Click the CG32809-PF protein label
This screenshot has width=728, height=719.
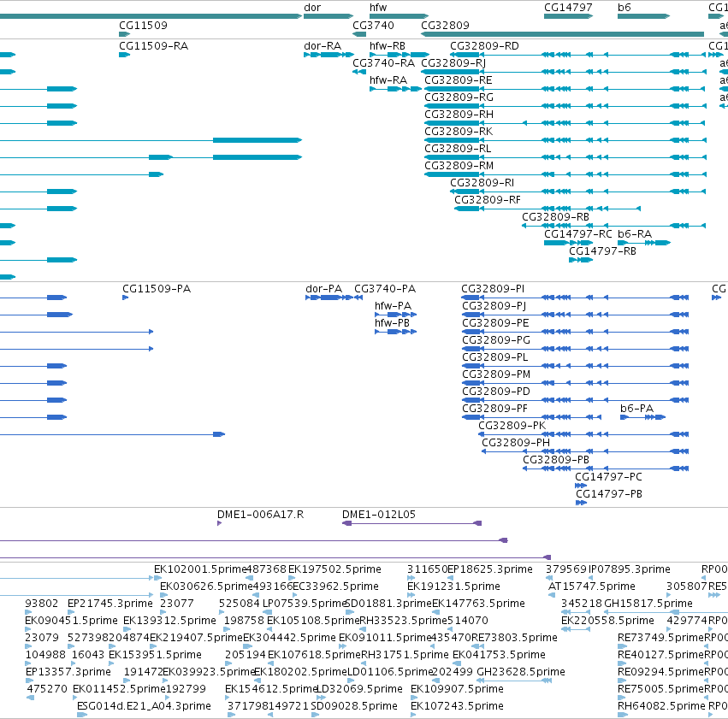(x=495, y=409)
